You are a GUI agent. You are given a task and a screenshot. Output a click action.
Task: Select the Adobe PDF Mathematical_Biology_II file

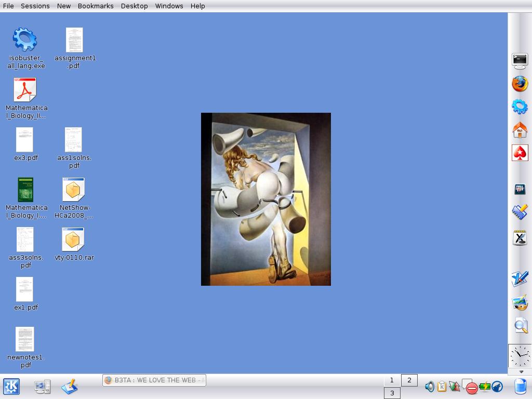click(26, 98)
